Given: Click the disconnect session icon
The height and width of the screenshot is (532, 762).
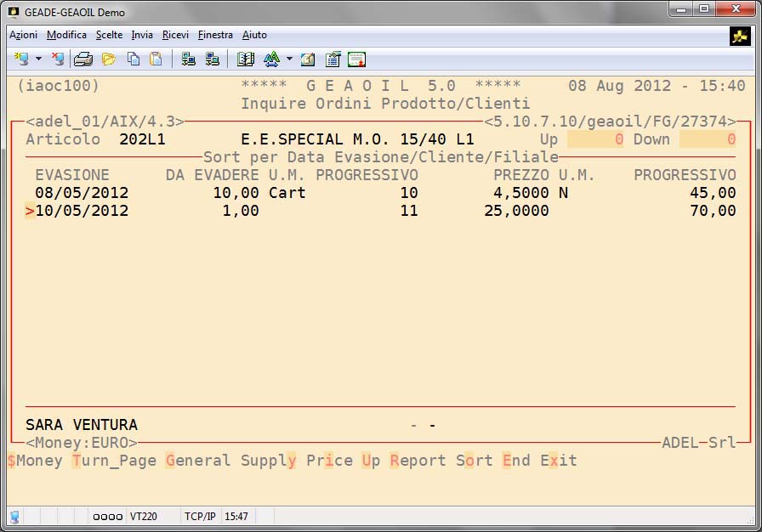Looking at the screenshot, I should pos(58,59).
